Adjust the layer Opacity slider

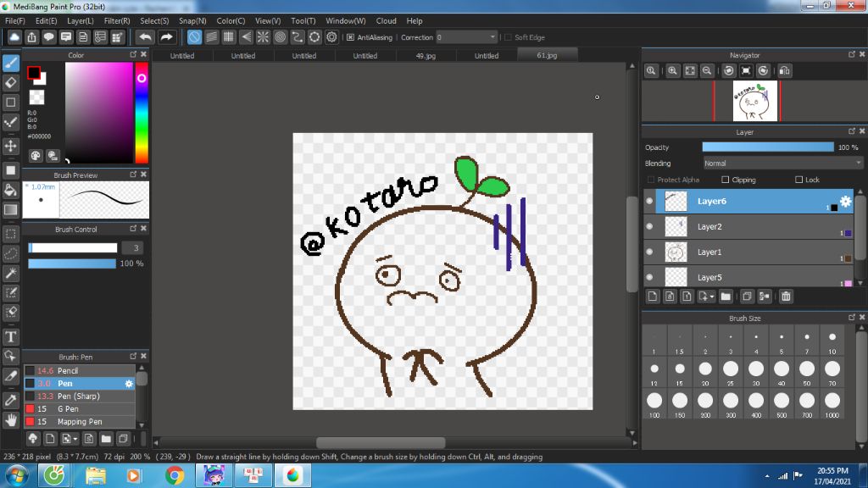(x=768, y=147)
